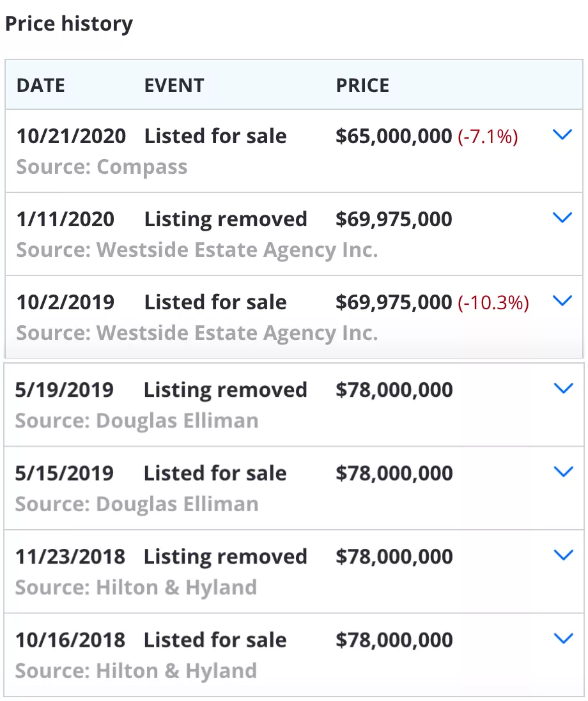
Task: Click Source: Compass text
Action: [102, 167]
